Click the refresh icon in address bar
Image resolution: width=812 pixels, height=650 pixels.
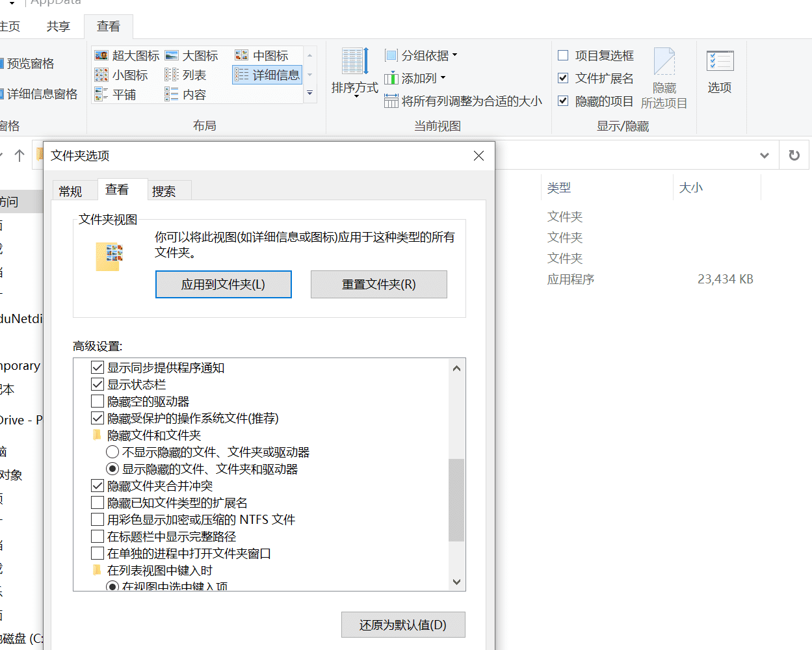pos(794,155)
